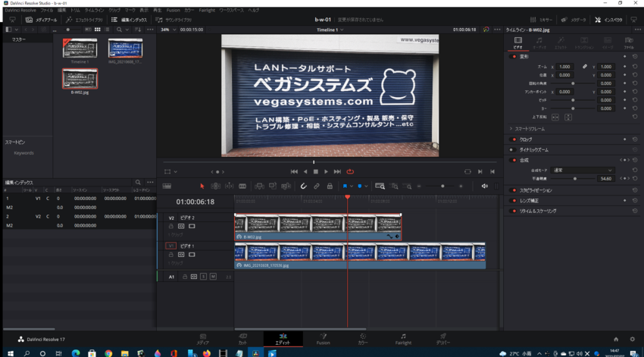
Task: Click the full extent zoom icon
Action: 380,186
